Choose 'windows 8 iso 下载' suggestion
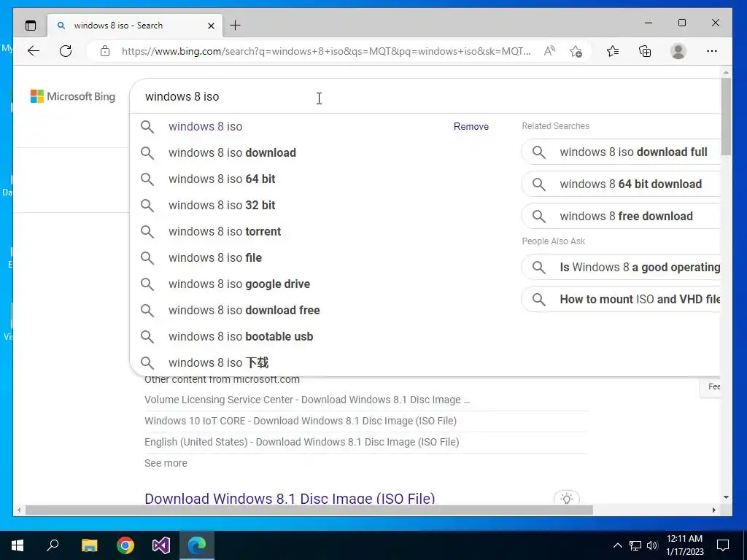Image resolution: width=747 pixels, height=560 pixels. [x=218, y=362]
